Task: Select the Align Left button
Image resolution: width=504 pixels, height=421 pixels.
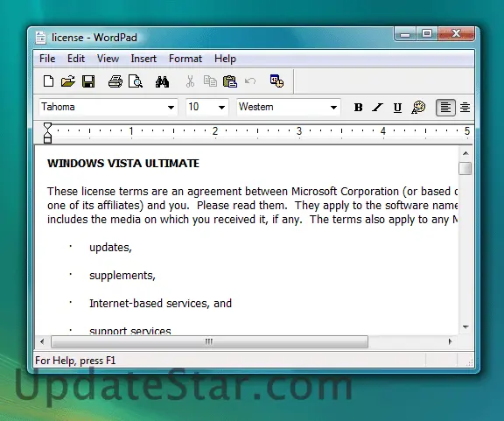Action: [x=445, y=108]
